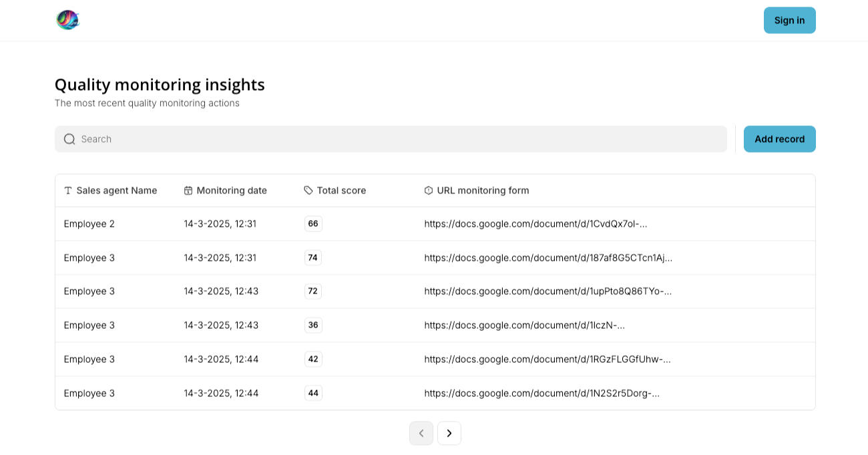Click the search magnifier icon

69,139
